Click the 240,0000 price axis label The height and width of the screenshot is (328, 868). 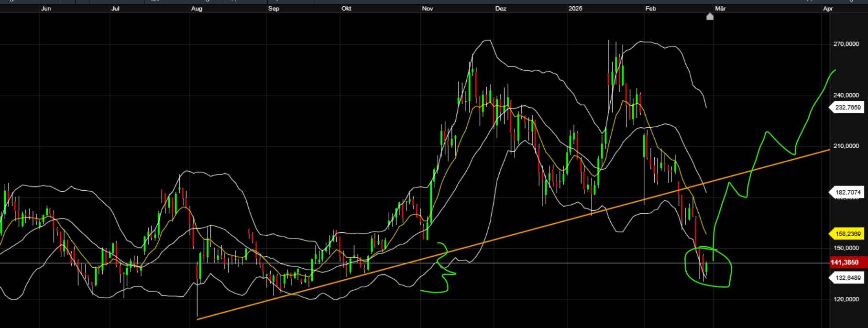tap(846, 95)
